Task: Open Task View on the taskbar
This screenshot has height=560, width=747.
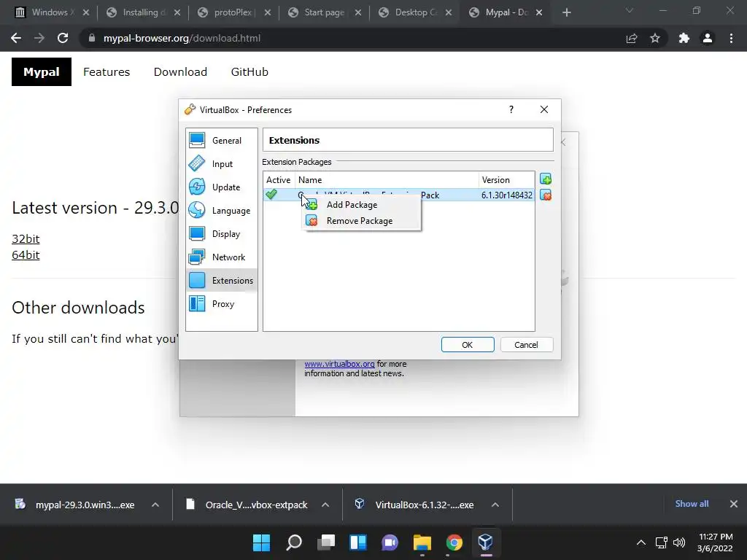Action: click(326, 542)
